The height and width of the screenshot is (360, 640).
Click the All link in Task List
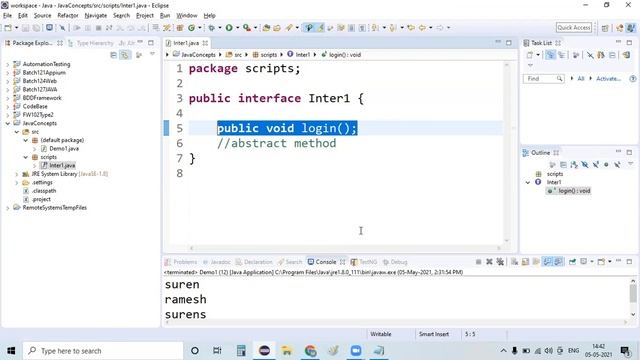point(581,78)
